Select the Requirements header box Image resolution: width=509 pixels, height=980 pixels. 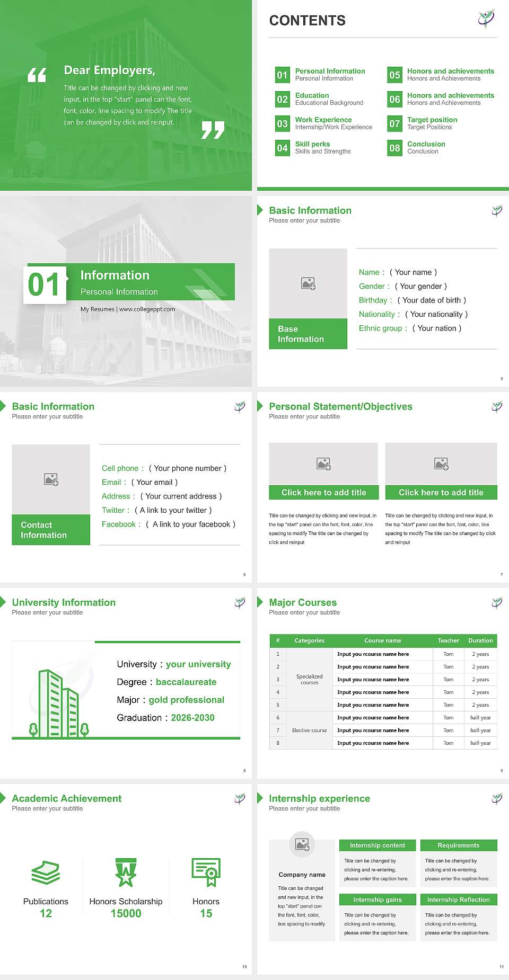pyautogui.click(x=459, y=845)
